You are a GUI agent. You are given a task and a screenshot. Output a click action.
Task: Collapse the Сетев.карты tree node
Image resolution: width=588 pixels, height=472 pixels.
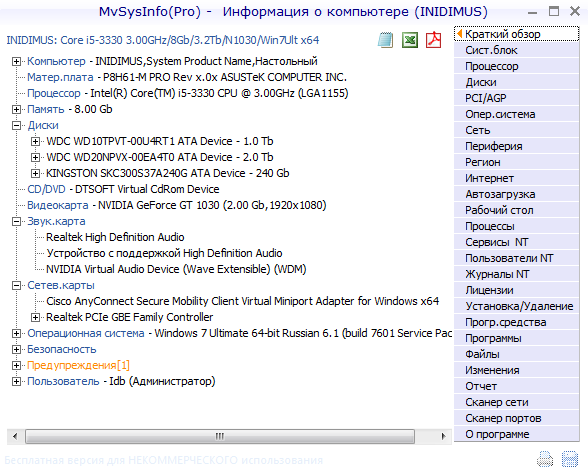[x=16, y=286]
